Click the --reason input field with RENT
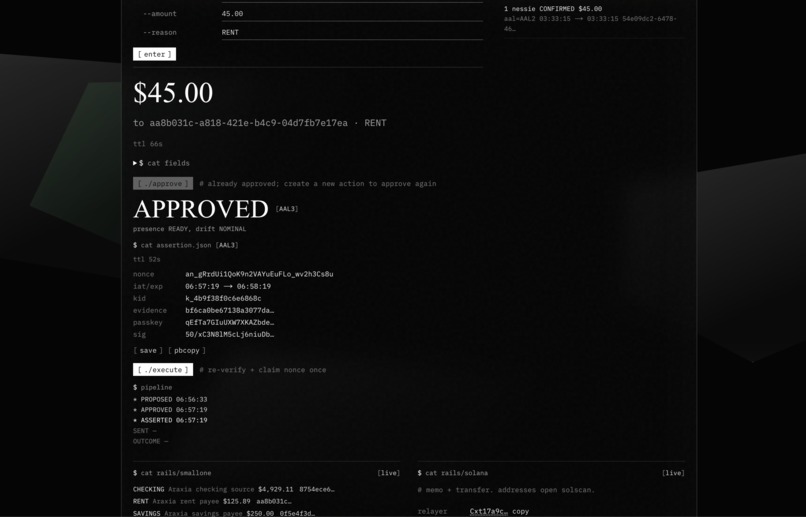The width and height of the screenshot is (806, 517). 352,32
